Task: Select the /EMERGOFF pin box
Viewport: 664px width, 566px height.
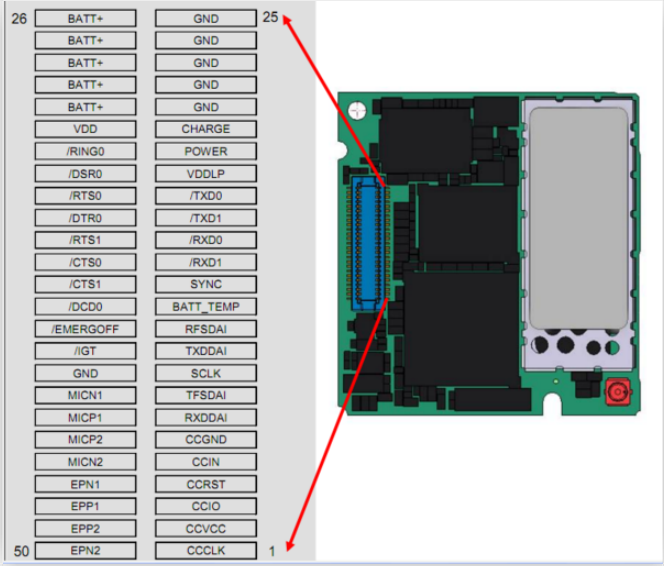Action: 86,329
